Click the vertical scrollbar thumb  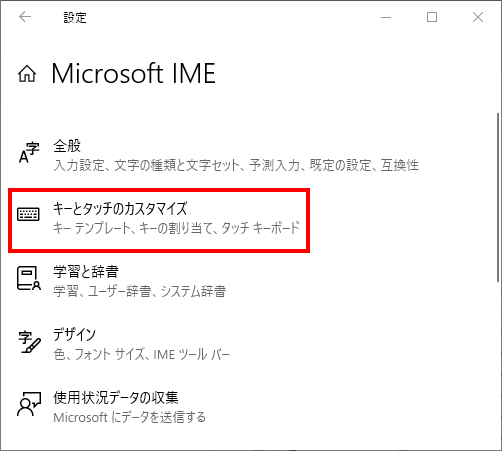pyautogui.click(x=498, y=197)
